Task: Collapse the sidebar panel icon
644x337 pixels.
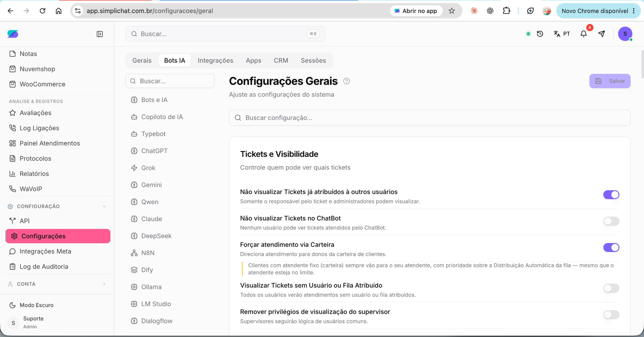Action: click(x=100, y=34)
